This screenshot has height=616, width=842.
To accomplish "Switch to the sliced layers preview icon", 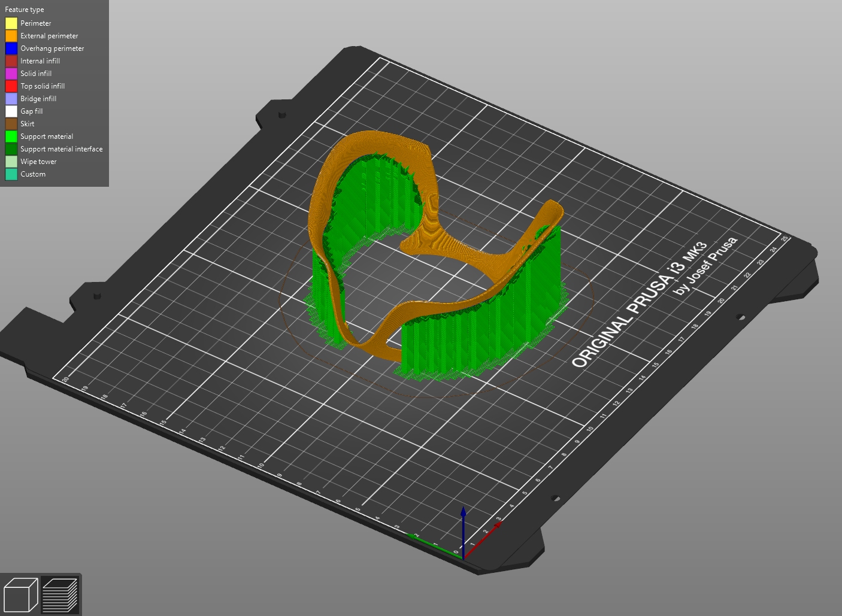I will pos(60,594).
